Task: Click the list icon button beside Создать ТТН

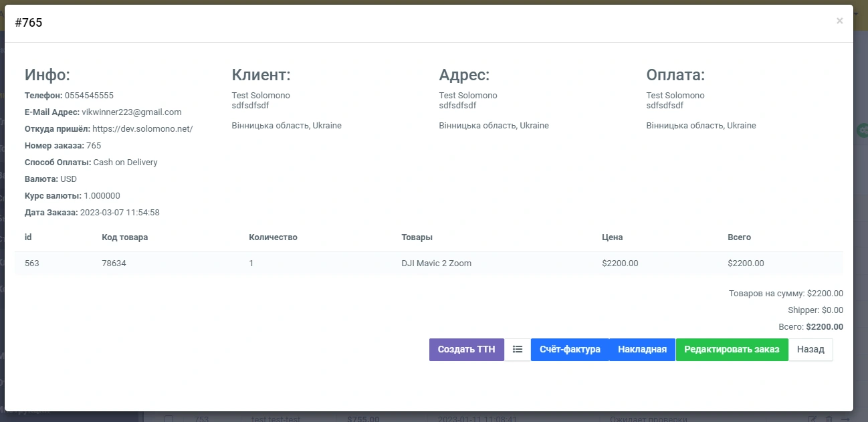Action: (x=518, y=349)
